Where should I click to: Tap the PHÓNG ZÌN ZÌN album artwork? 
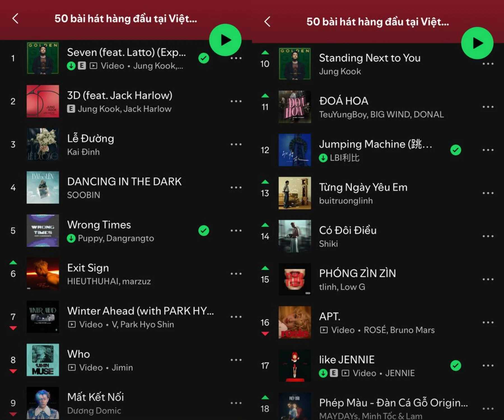click(x=295, y=279)
